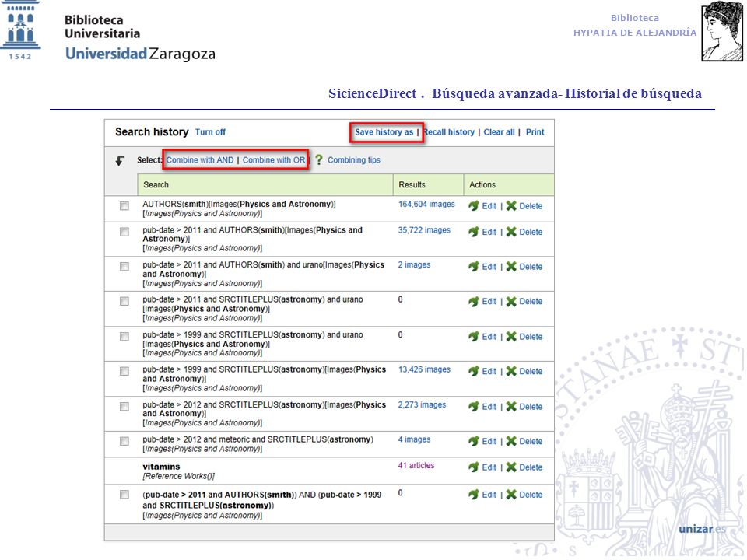Click the green Edit icon for AUTHORS(smith) 164,604 images row

pyautogui.click(x=474, y=205)
